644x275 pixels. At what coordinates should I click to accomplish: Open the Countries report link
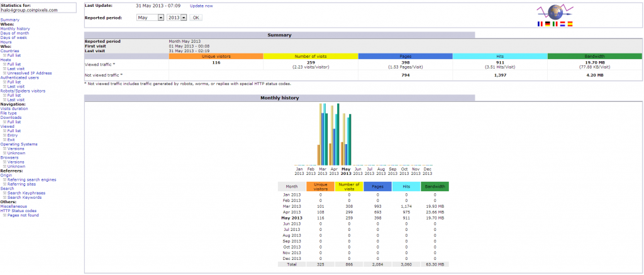[x=9, y=51]
